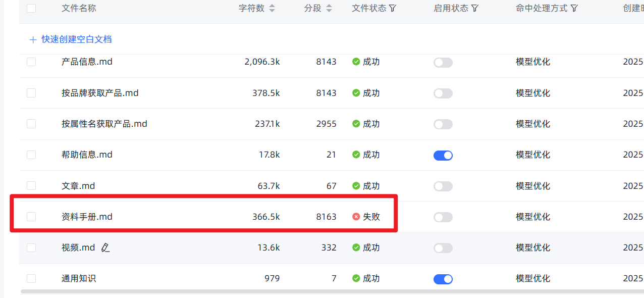Click the green success icon for 产品信息.md
Screen dimensions: 644x298
pyautogui.click(x=356, y=62)
